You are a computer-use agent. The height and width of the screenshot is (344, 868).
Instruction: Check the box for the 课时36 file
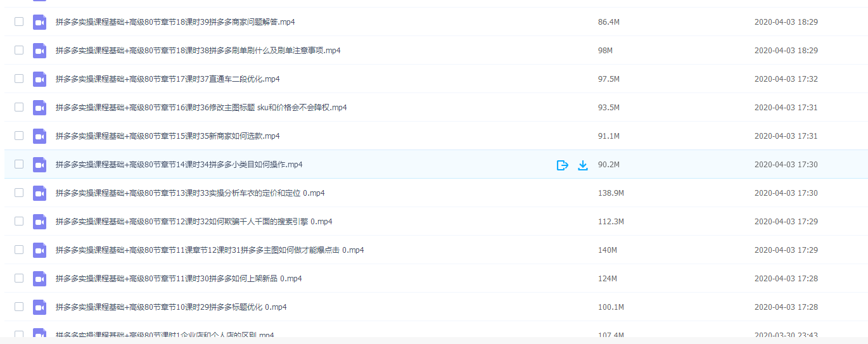point(19,107)
